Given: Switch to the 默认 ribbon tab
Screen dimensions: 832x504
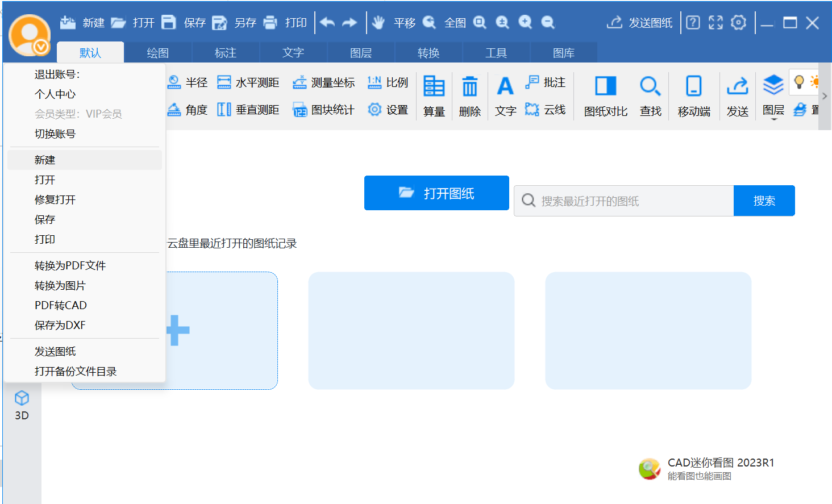Looking at the screenshot, I should click(90, 53).
